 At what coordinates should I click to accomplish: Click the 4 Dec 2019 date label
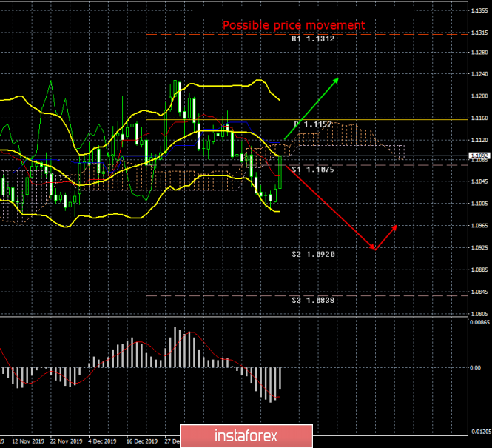coord(102,441)
